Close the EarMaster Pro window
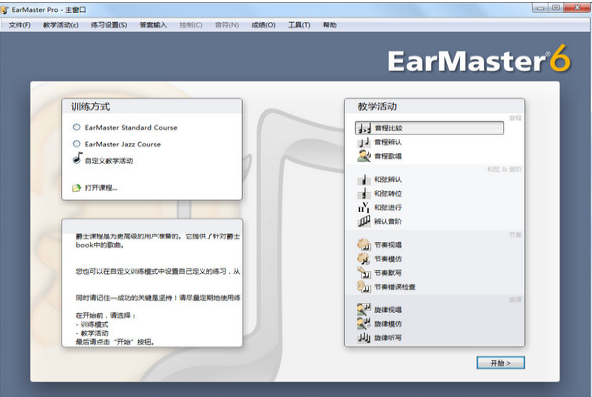The image size is (592, 397). point(577,8)
